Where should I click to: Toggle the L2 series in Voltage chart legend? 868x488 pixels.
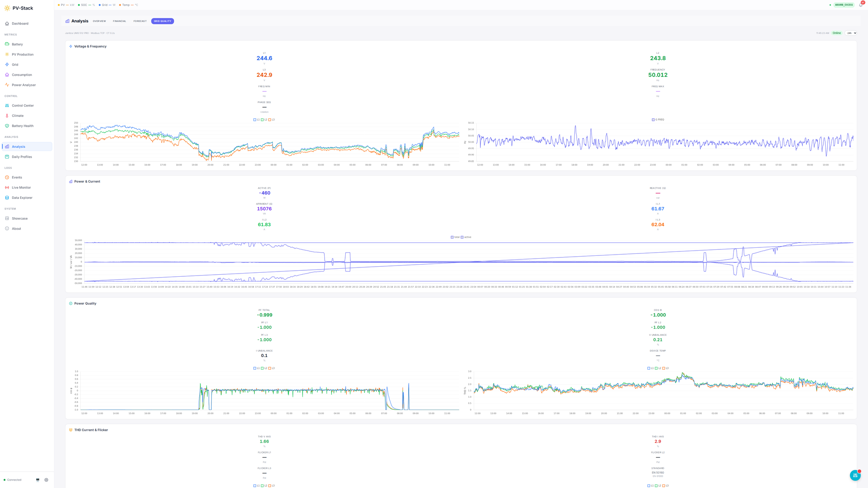tap(263, 119)
